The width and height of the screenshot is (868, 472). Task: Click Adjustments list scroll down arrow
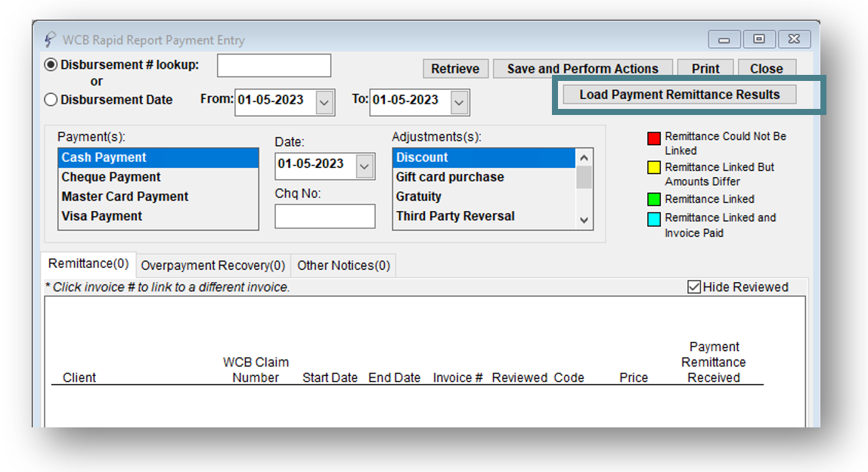tap(584, 220)
